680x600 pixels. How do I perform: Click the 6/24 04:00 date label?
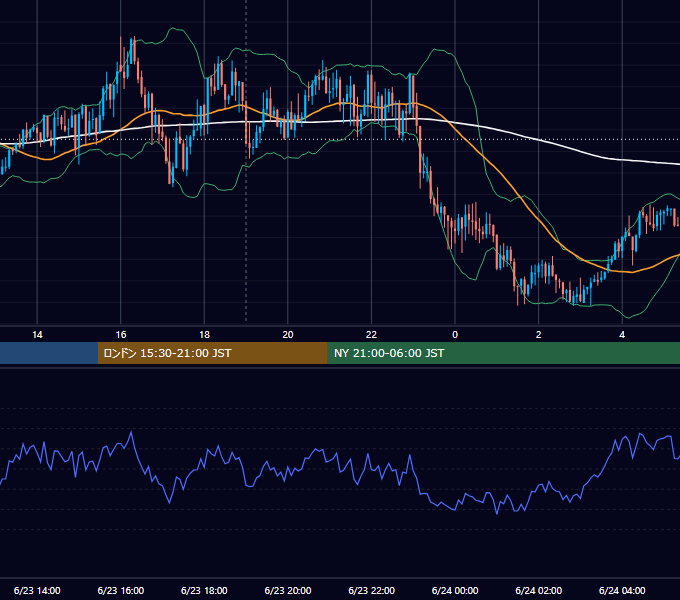(622, 590)
